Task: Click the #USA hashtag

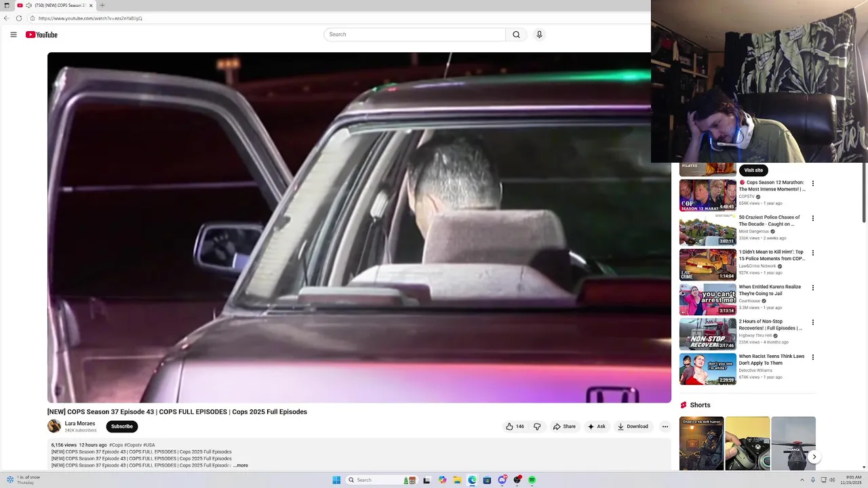Action: (149, 445)
